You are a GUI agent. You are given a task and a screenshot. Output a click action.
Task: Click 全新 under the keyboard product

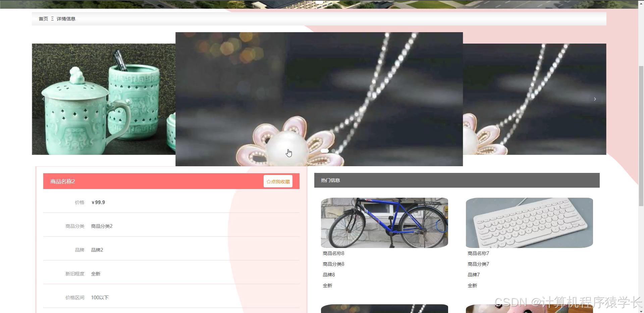472,286
